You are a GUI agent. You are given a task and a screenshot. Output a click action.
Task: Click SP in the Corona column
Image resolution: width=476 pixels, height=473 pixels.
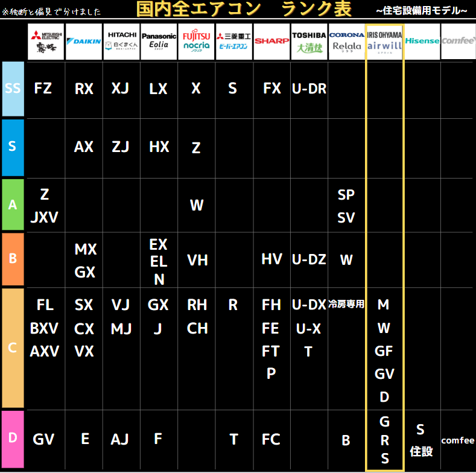[x=346, y=195]
